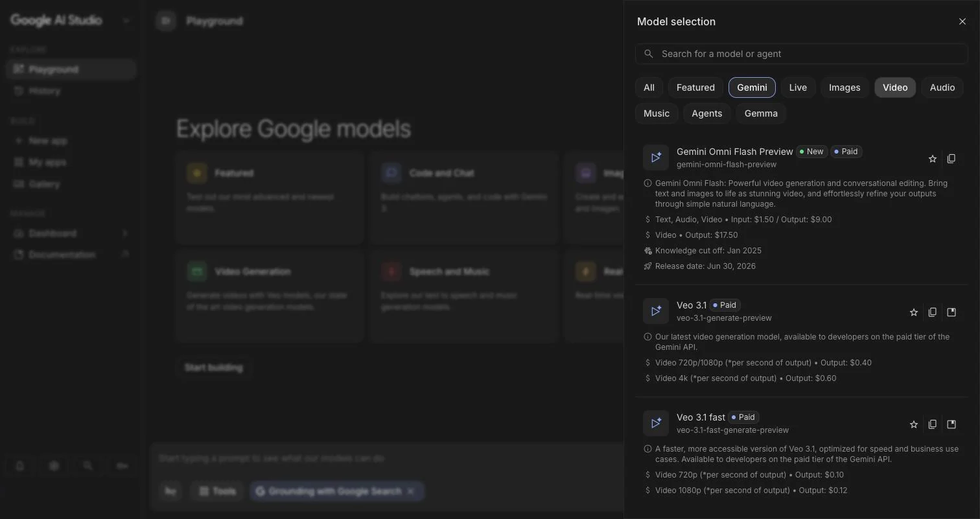This screenshot has width=980, height=519.
Task: Click "Release date: Jun 30, 2026" text
Action: [705, 266]
